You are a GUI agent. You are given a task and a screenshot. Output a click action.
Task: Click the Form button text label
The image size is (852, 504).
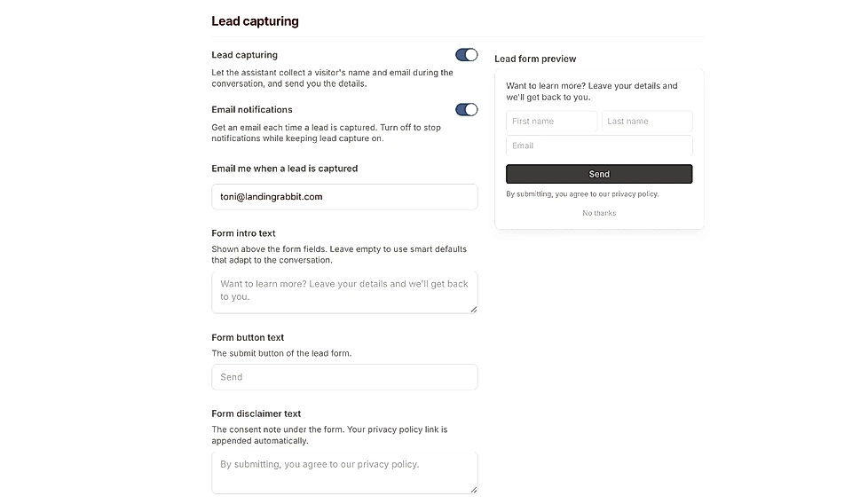pyautogui.click(x=248, y=337)
